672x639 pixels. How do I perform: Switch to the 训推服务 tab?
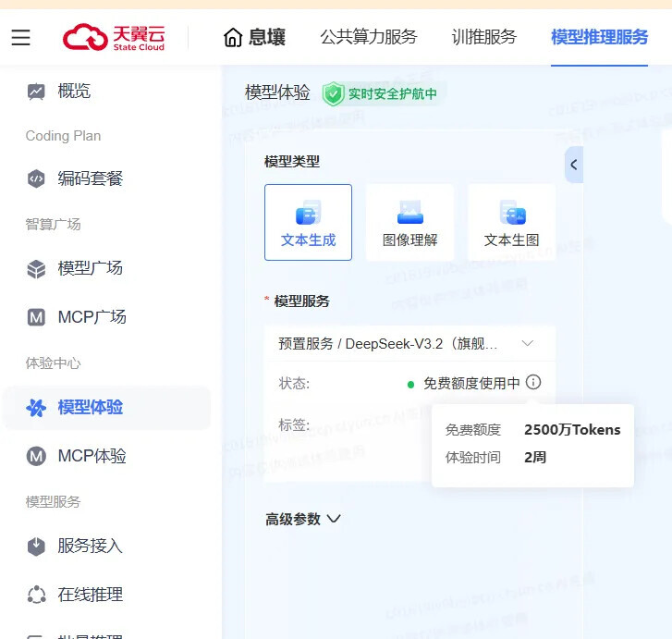(x=483, y=38)
